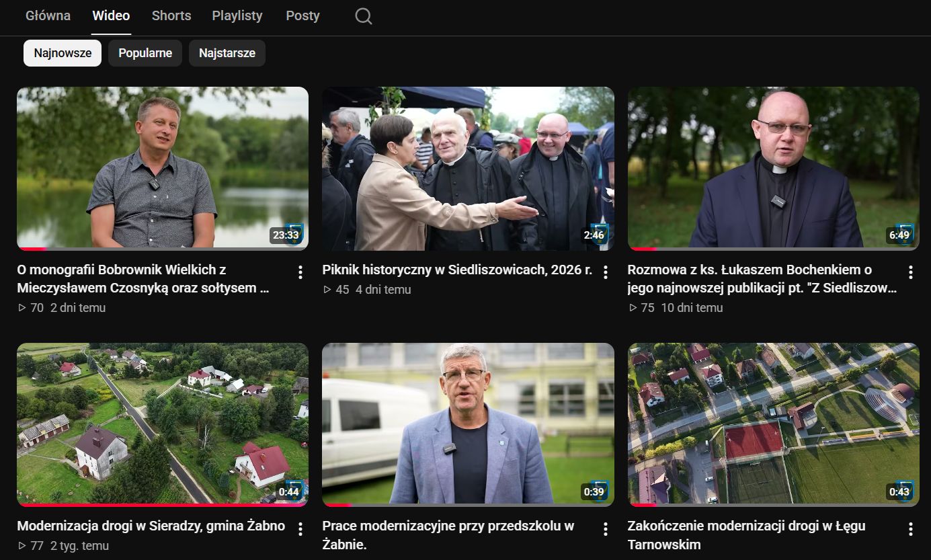This screenshot has height=560, width=931.
Task: Open title 'Modernizacja drogi w Sieradzy, gmina Żabno'
Action: click(x=151, y=526)
